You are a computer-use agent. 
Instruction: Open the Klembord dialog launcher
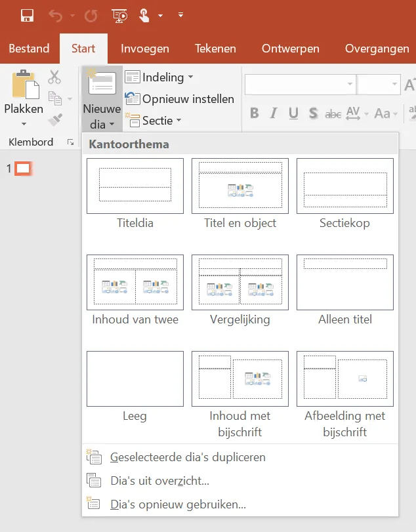[x=71, y=142]
